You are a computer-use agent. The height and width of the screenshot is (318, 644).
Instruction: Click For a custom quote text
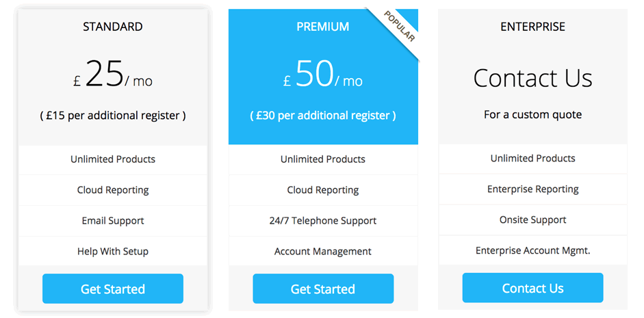click(532, 114)
